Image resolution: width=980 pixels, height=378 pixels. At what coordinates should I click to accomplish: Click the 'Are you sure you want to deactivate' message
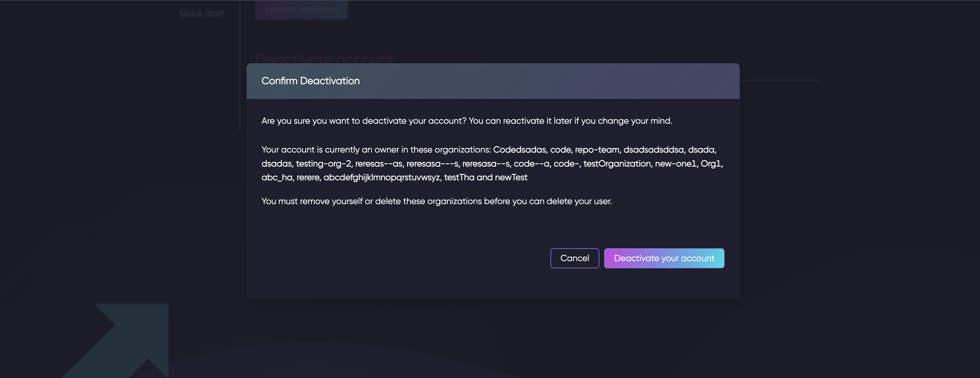coord(466,121)
